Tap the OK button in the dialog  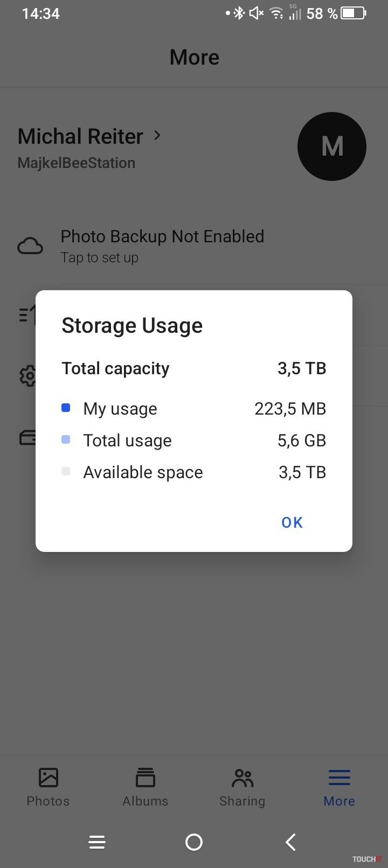pyautogui.click(x=292, y=522)
